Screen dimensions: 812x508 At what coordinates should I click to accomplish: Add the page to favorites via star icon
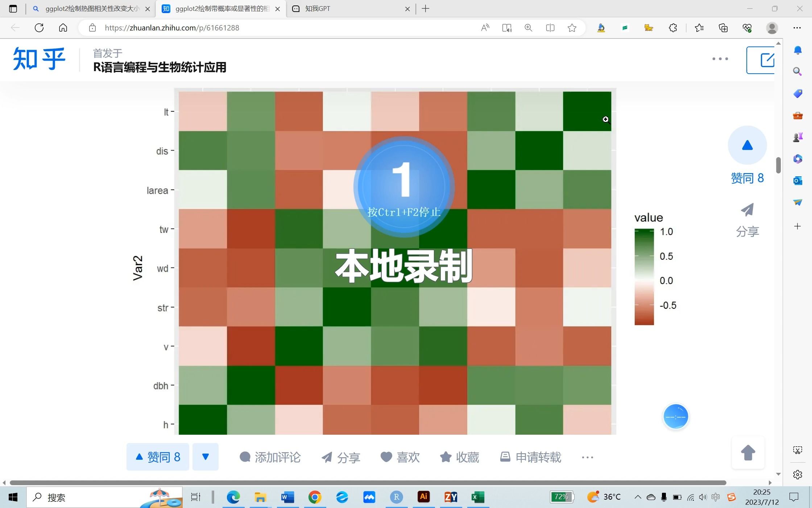(x=572, y=28)
